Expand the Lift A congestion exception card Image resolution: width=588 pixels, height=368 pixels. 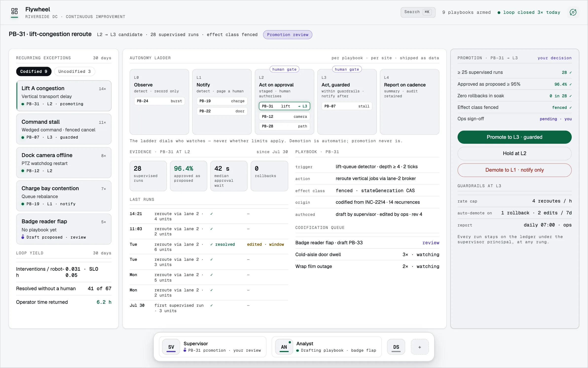[64, 96]
